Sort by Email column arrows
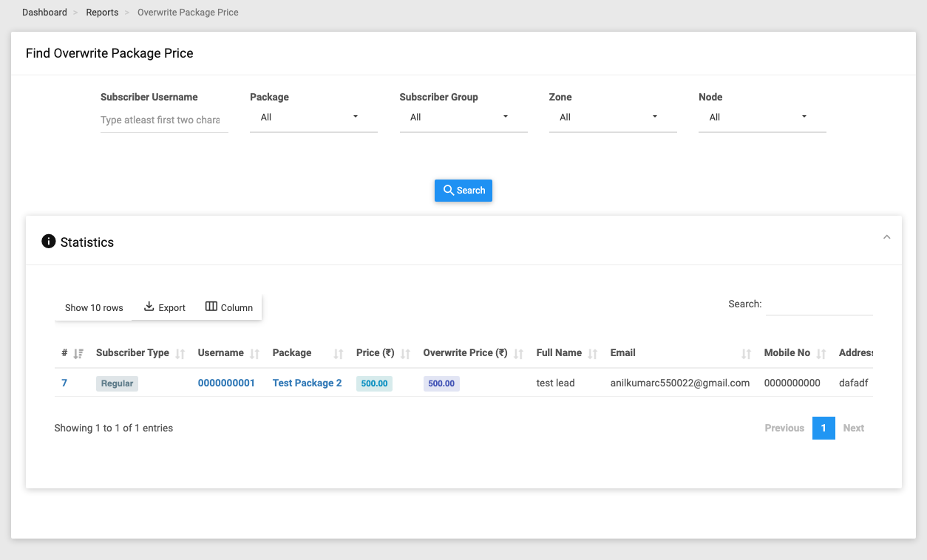Image resolution: width=927 pixels, height=560 pixels. (746, 354)
